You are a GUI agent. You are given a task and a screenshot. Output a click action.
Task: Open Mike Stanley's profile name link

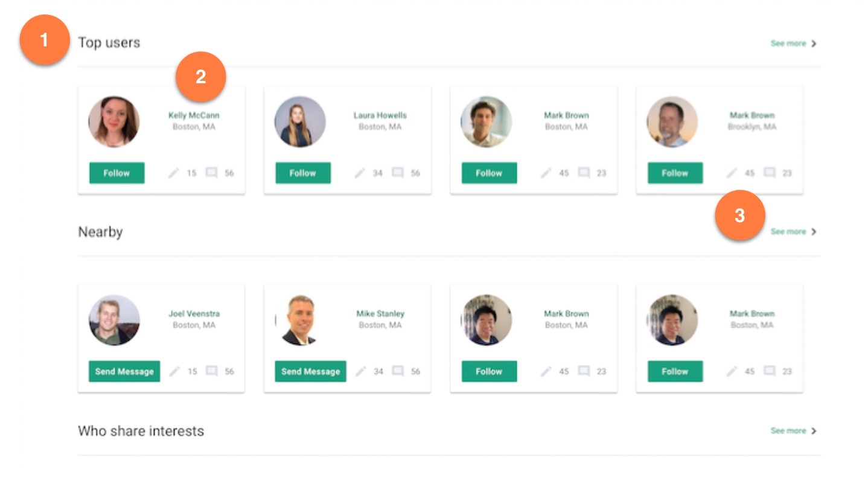(380, 314)
